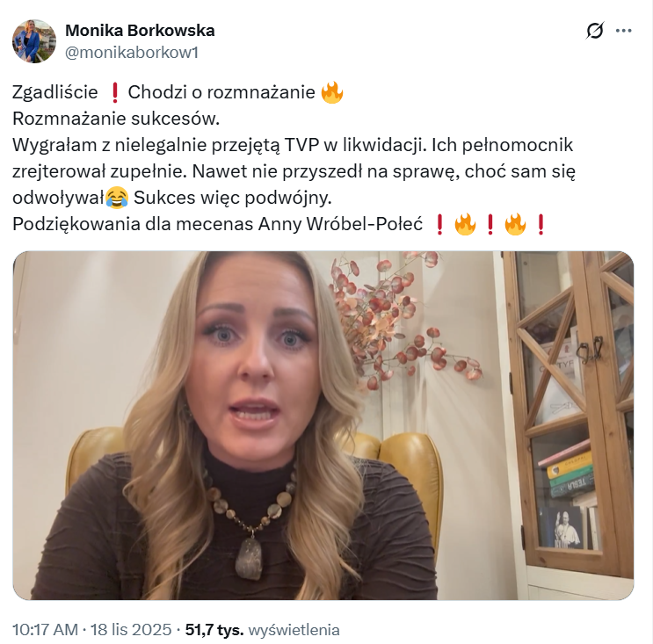Click the pope photo inside the cabinet
The image size is (653, 644).
coord(566,527)
